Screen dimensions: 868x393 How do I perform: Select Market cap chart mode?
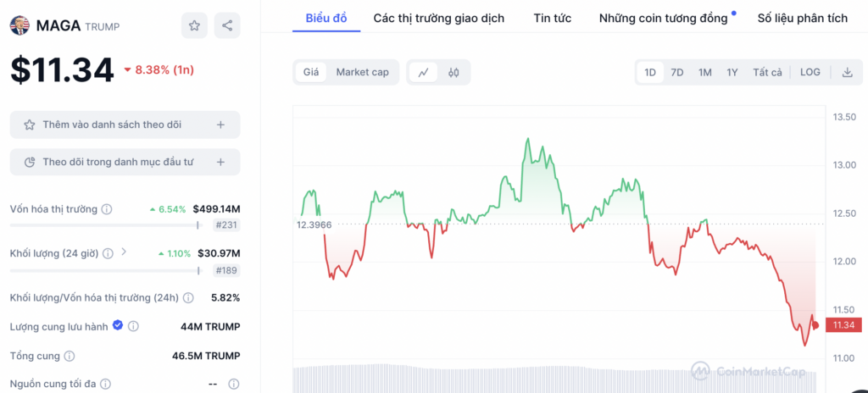363,72
